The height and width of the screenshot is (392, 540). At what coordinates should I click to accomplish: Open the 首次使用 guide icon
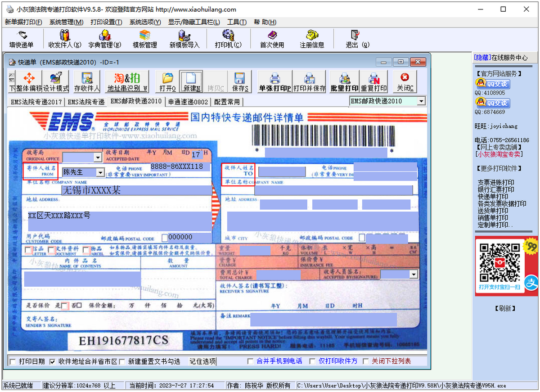272,39
